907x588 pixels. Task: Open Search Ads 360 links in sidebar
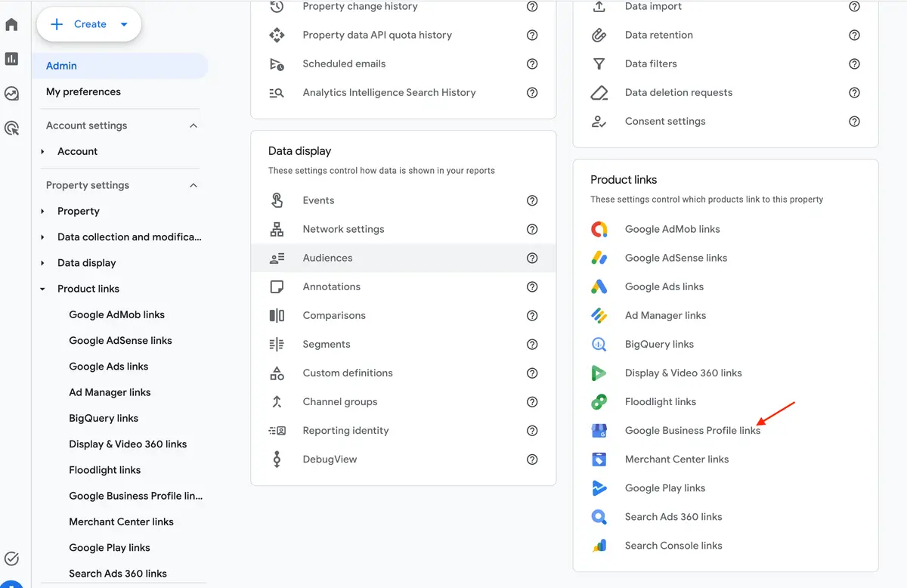coord(118,573)
